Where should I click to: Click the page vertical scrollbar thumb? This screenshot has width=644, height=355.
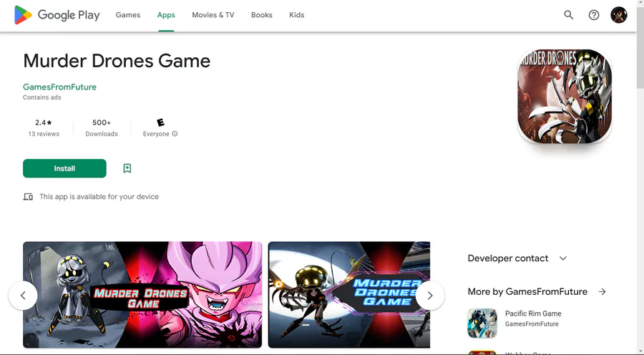(x=640, y=47)
